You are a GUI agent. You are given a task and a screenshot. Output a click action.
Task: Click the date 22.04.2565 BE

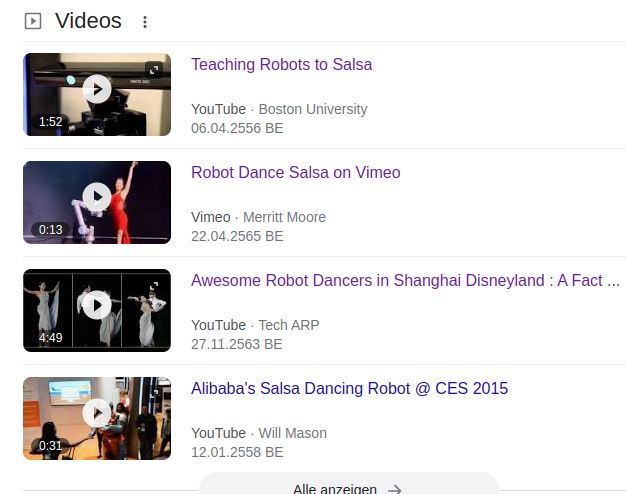click(x=237, y=236)
